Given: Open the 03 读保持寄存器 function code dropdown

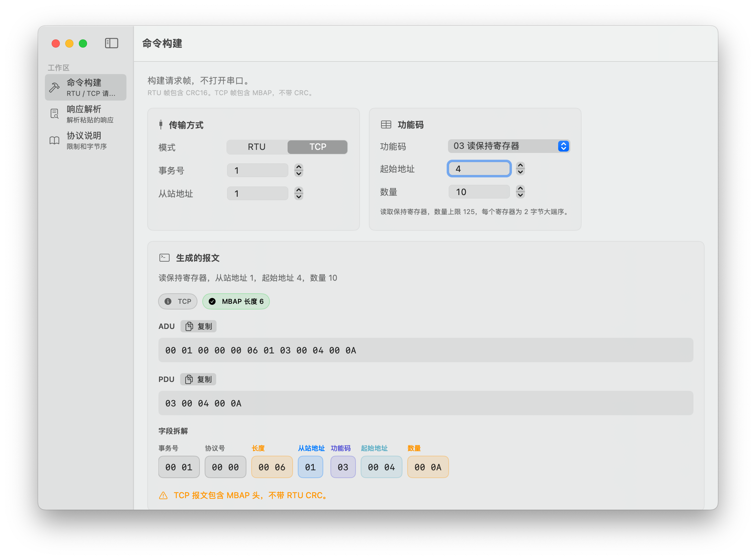Looking at the screenshot, I should [x=509, y=146].
